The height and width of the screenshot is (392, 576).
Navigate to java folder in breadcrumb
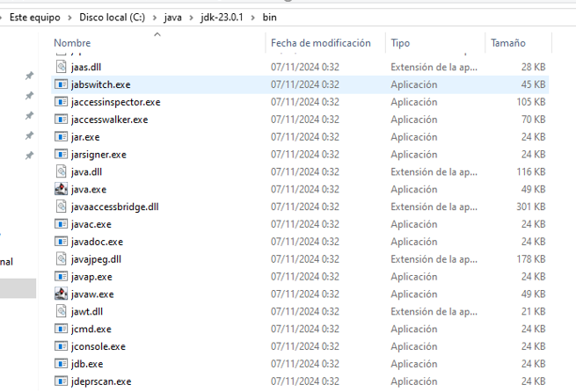pos(172,18)
